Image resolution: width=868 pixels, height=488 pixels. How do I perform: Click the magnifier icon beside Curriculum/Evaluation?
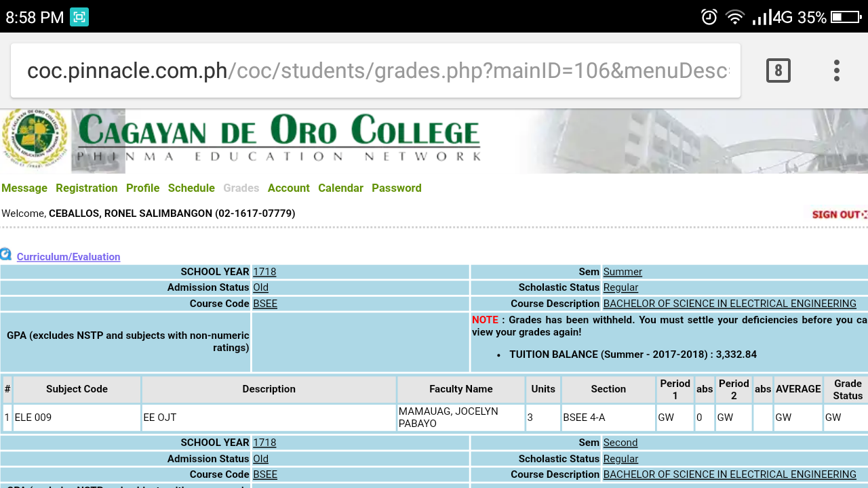[6, 254]
